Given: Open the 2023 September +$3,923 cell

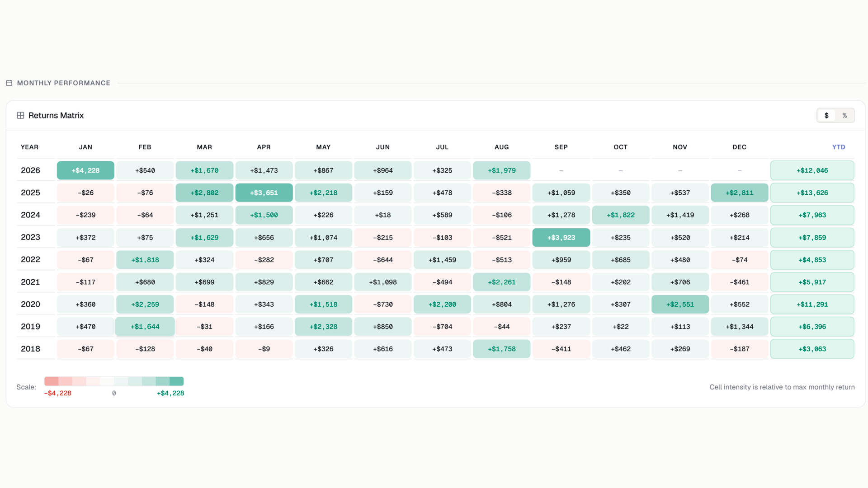Looking at the screenshot, I should [561, 238].
